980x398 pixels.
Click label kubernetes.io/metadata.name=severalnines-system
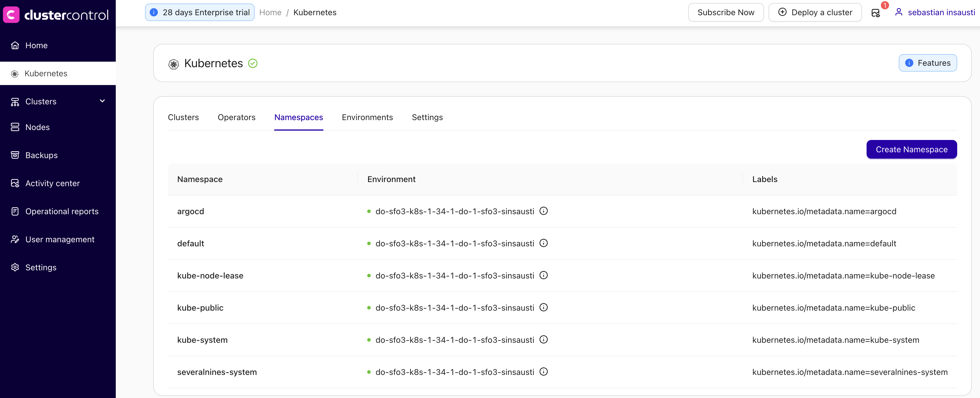pyautogui.click(x=850, y=372)
